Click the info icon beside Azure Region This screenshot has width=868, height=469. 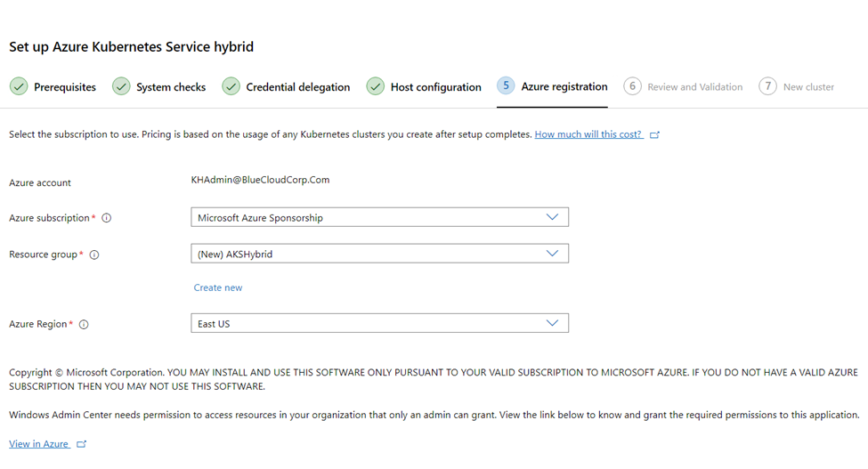tap(84, 324)
